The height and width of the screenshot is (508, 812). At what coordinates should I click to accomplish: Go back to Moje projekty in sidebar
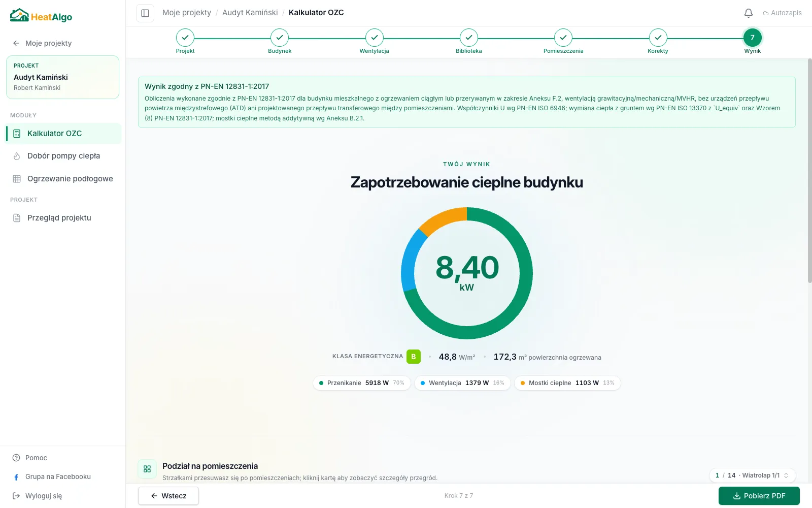coord(43,43)
